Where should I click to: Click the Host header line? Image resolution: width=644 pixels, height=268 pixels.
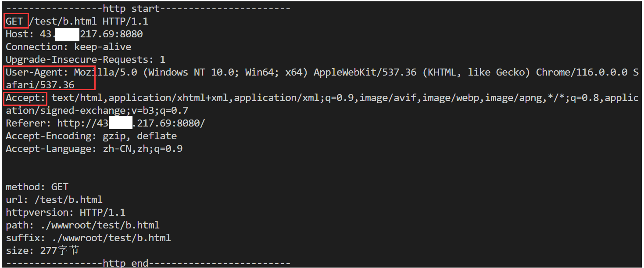(74, 34)
